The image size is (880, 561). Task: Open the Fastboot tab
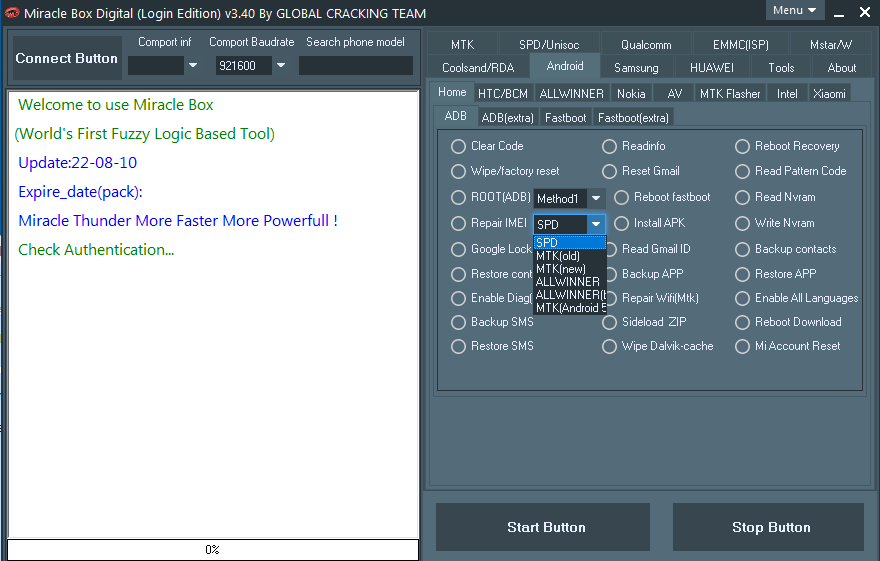coord(565,118)
